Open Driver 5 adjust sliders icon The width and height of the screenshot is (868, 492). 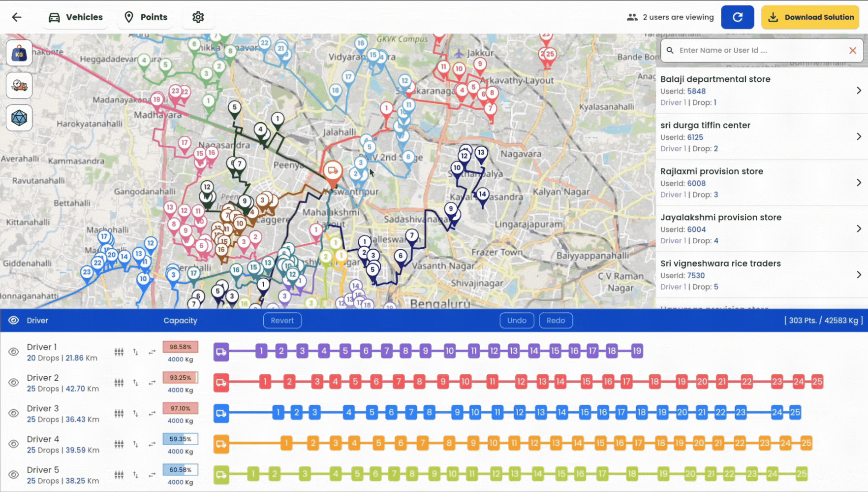(119, 475)
